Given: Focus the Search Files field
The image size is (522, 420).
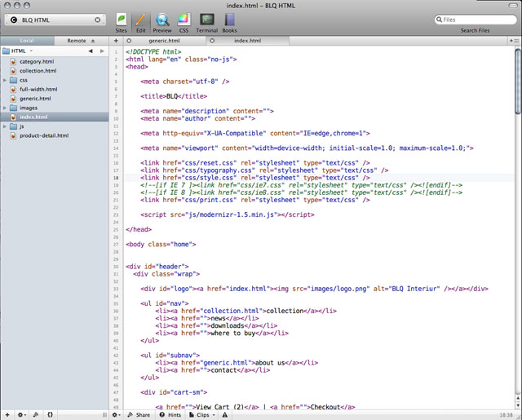Looking at the screenshot, I should point(476,20).
